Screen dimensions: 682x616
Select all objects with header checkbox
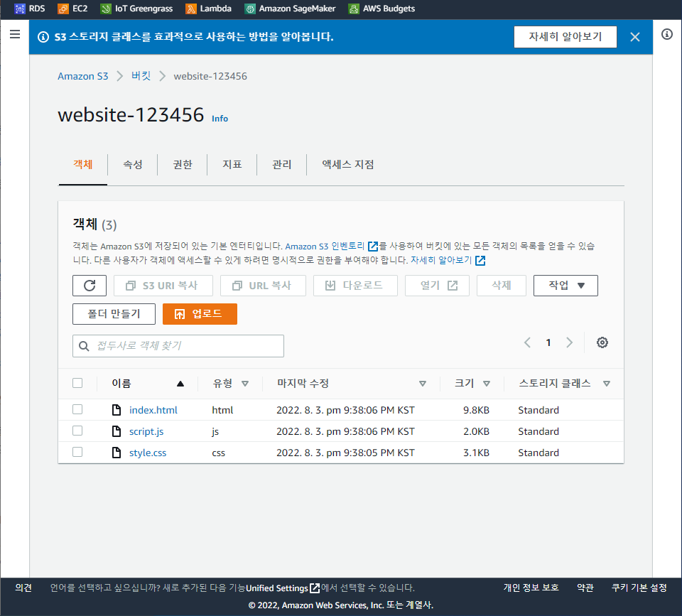(x=77, y=383)
